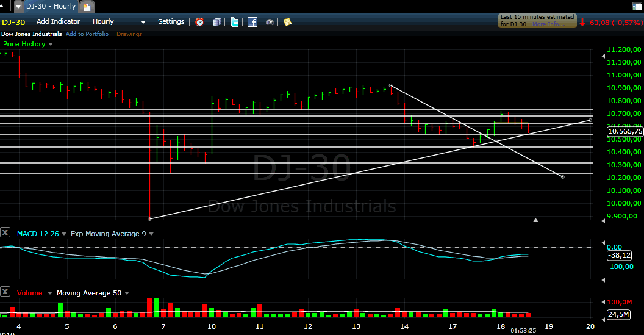
Task: Expand the Moving Average 50 dropdown
Action: tap(126, 293)
